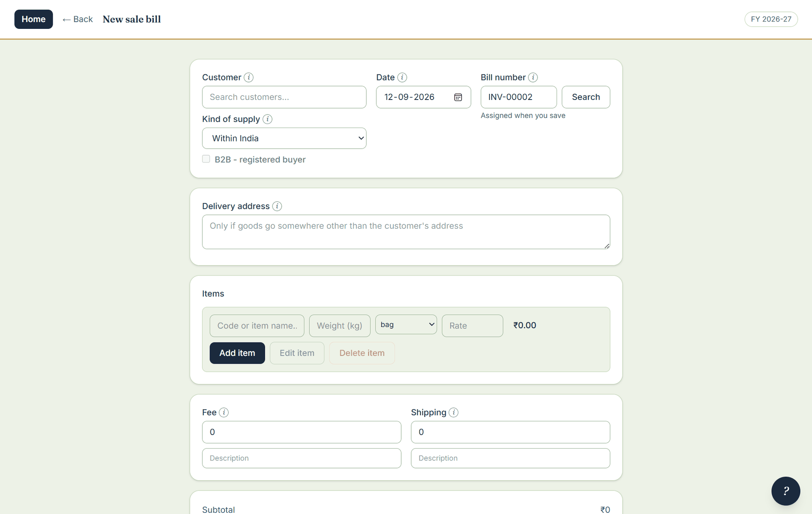812x514 pixels.
Task: Click the Date info icon
Action: tap(402, 77)
